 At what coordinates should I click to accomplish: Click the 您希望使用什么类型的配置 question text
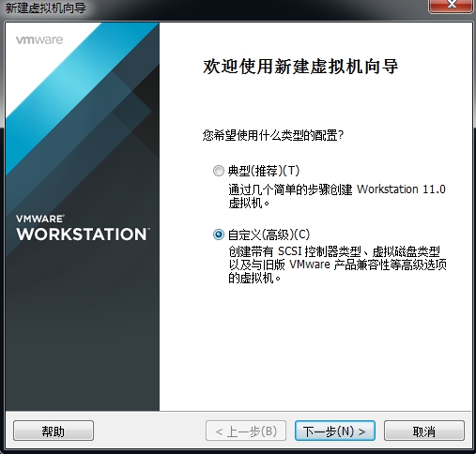coord(273,135)
